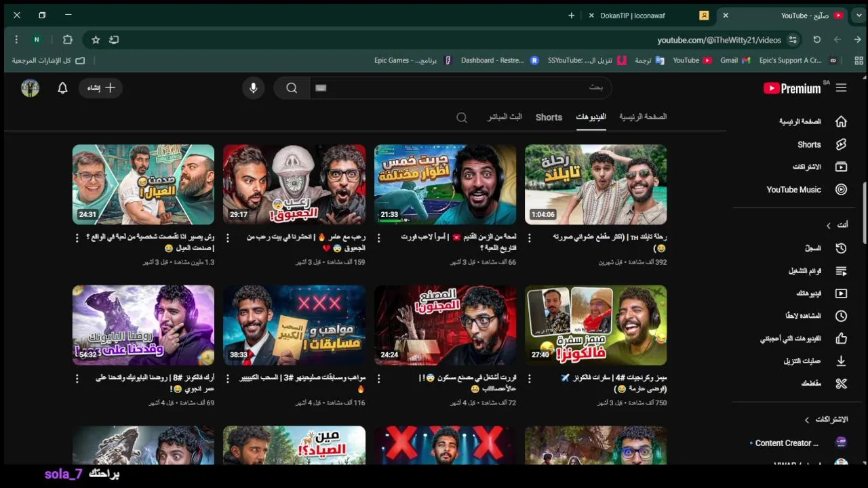Expand the الاشتراكات section heading chevron

pos(807,420)
